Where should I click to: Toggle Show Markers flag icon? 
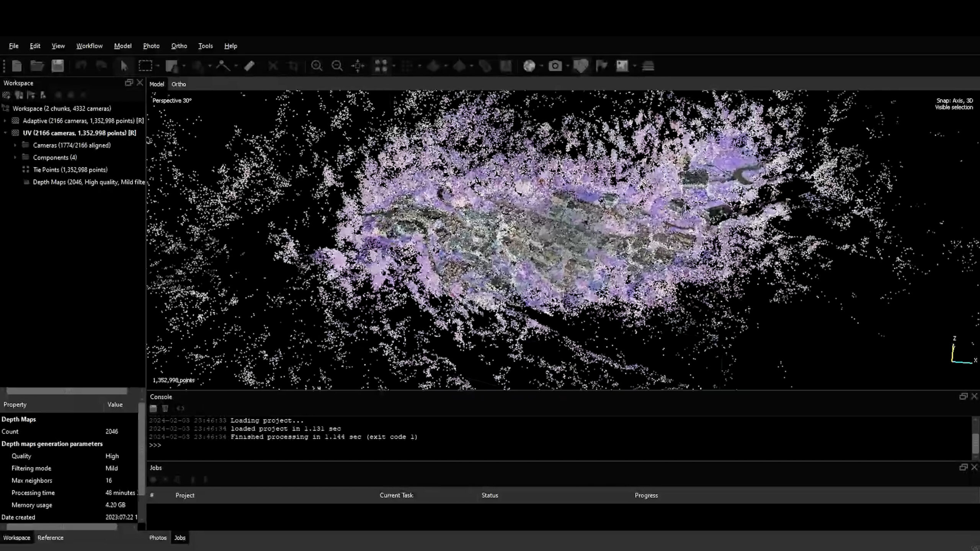tap(601, 66)
